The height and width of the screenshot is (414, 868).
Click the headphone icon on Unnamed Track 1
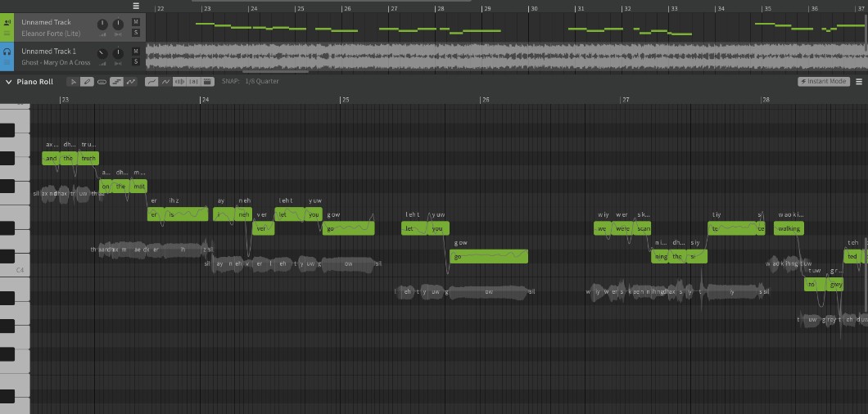(x=7, y=52)
